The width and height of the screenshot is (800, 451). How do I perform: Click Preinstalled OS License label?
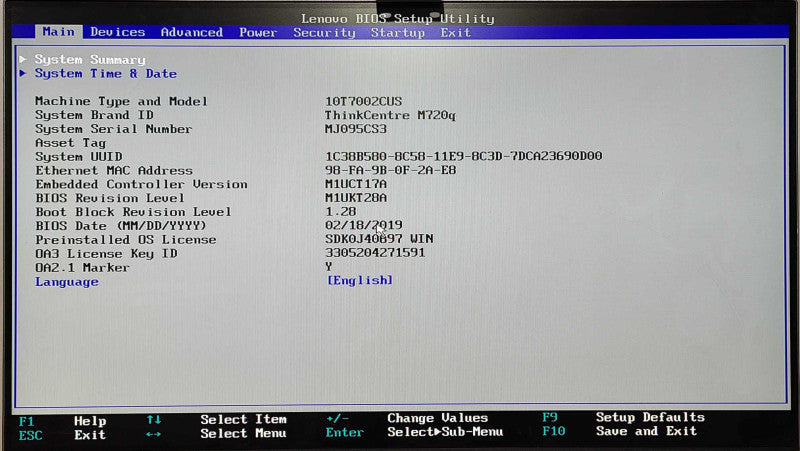[126, 240]
